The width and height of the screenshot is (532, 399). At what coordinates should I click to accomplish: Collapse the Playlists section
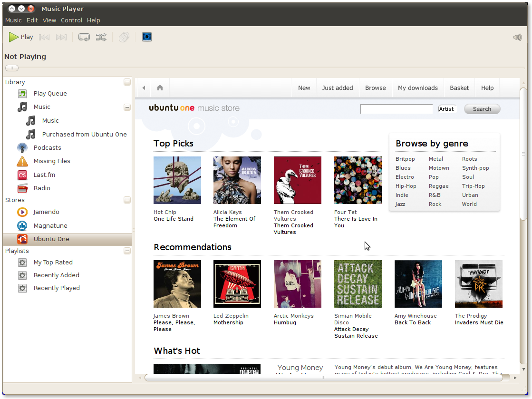click(127, 251)
